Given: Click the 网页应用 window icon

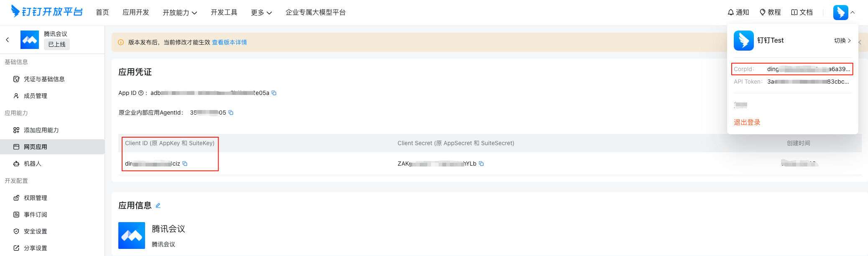Looking at the screenshot, I should pos(16,147).
